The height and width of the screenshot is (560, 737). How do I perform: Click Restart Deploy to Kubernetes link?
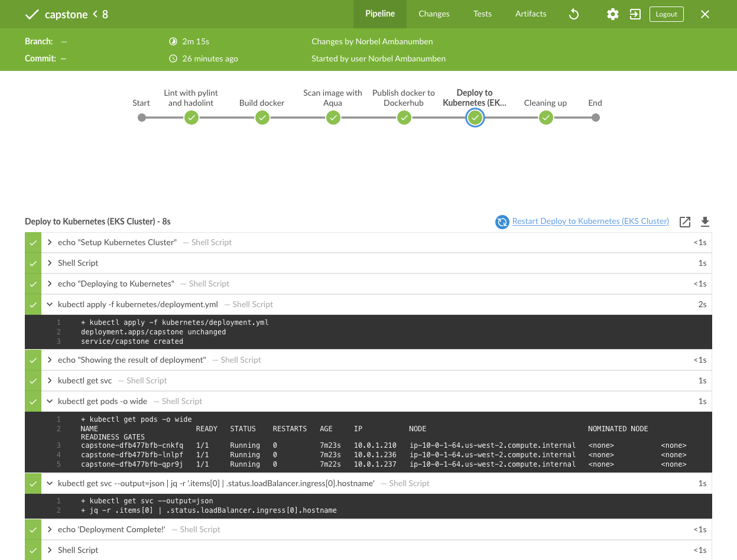pos(590,222)
